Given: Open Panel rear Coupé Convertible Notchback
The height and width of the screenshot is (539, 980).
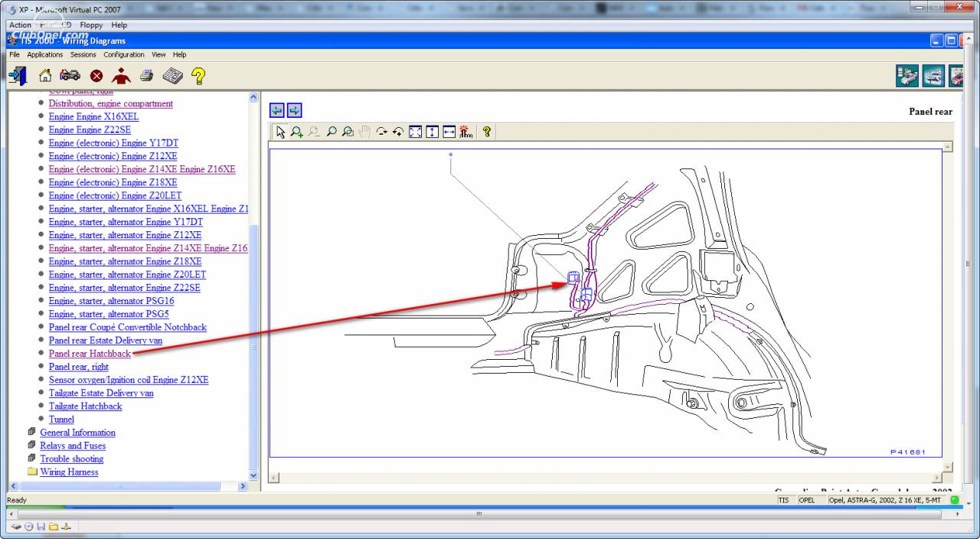Looking at the screenshot, I should 128,328.
